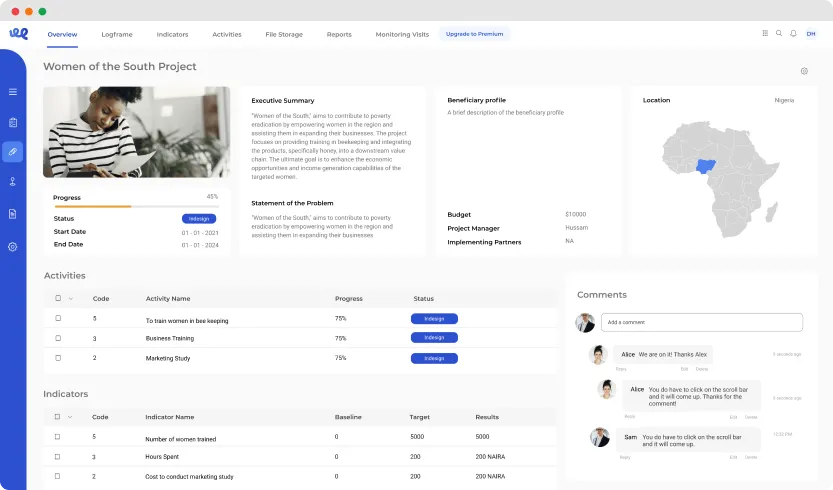Go to the Activities tab
Image resolution: width=833 pixels, height=490 pixels.
click(227, 34)
